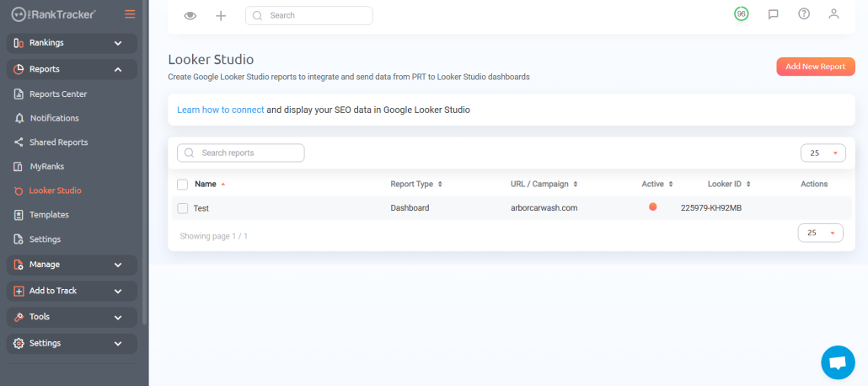Image resolution: width=868 pixels, height=386 pixels.
Task: Click the Looker ID sort arrows icon
Action: (x=747, y=184)
